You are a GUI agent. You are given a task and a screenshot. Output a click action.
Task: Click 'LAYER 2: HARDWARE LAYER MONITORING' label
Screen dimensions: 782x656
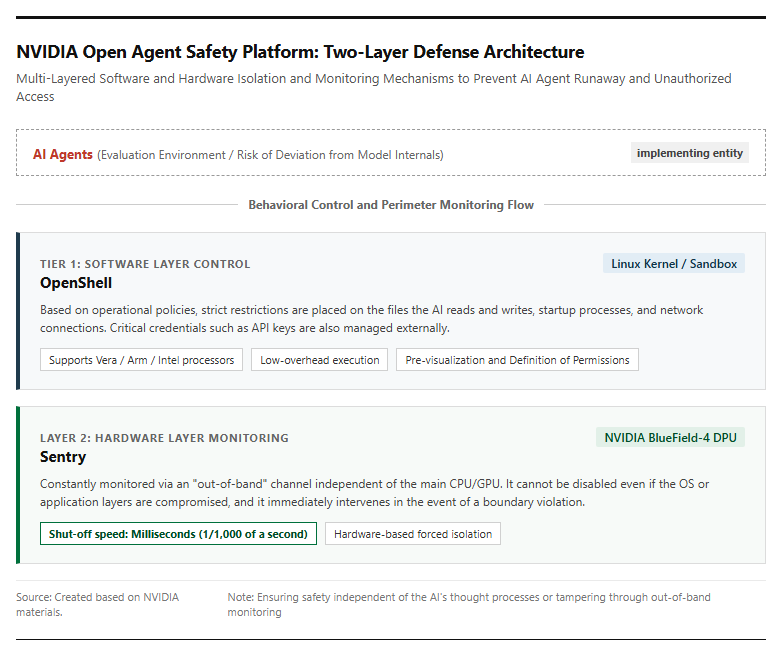pos(164,438)
